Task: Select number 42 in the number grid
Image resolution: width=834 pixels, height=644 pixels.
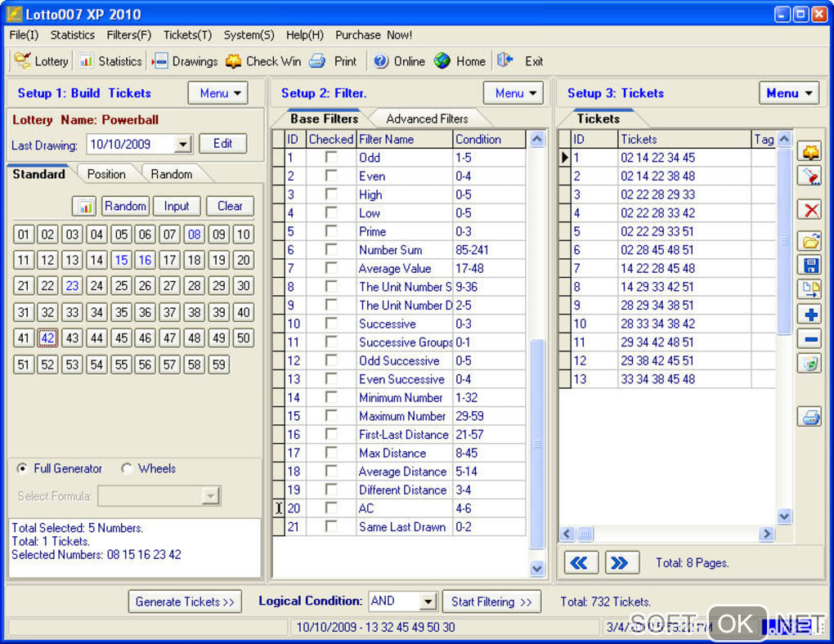Action: [47, 338]
